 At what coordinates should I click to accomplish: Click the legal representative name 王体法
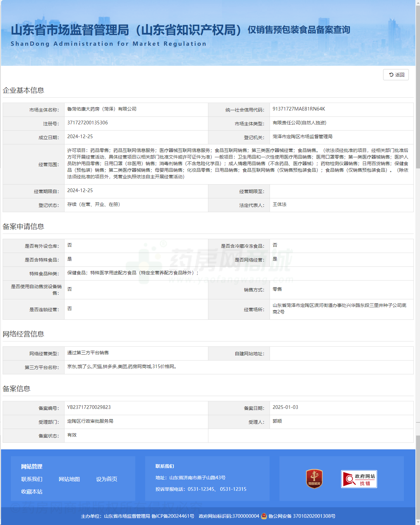pyautogui.click(x=279, y=205)
